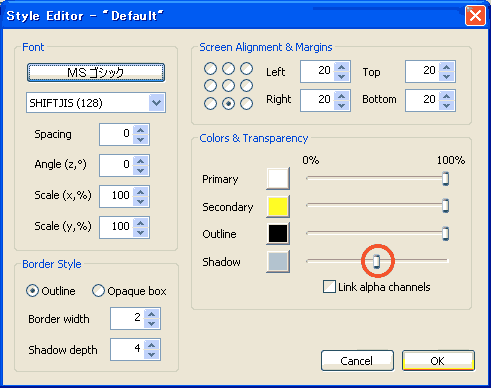Screen dimensions: 491x388
Task: Increase Scale (x,%) with up arrow
Action: (x=141, y=192)
